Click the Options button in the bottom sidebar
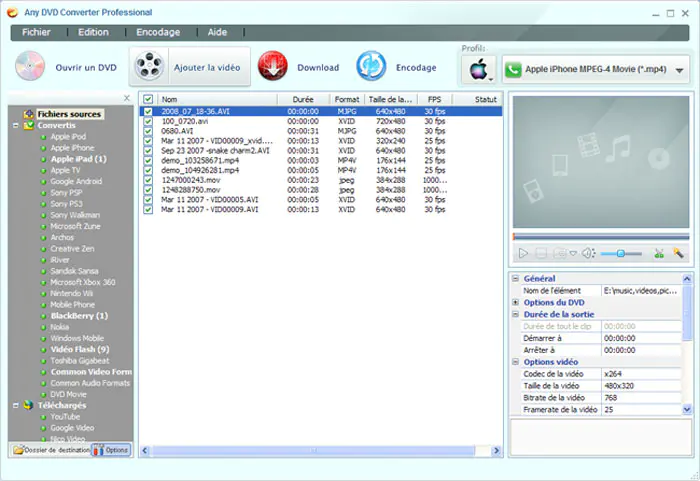Image resolution: width=700 pixels, height=481 pixels. click(111, 450)
